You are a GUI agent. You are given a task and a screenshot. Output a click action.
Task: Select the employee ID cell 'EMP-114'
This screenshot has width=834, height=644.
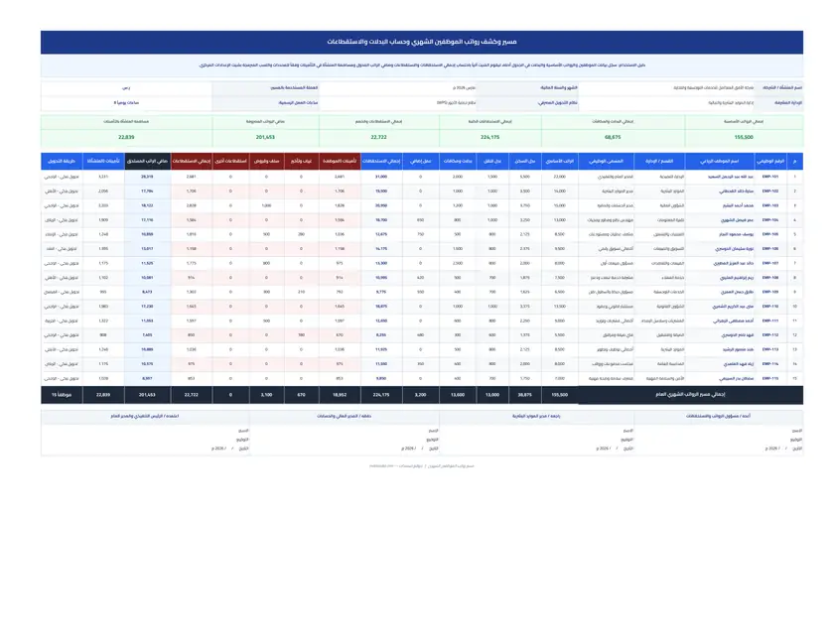tap(770, 364)
